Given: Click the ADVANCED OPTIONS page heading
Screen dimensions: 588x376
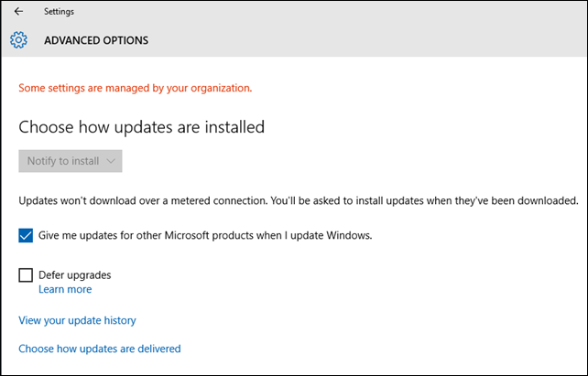Looking at the screenshot, I should [96, 40].
